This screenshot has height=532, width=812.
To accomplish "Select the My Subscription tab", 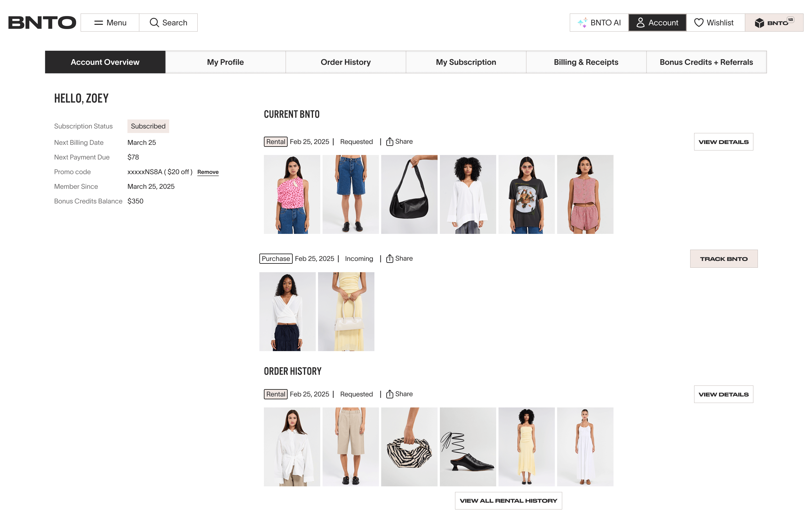I will pyautogui.click(x=466, y=62).
